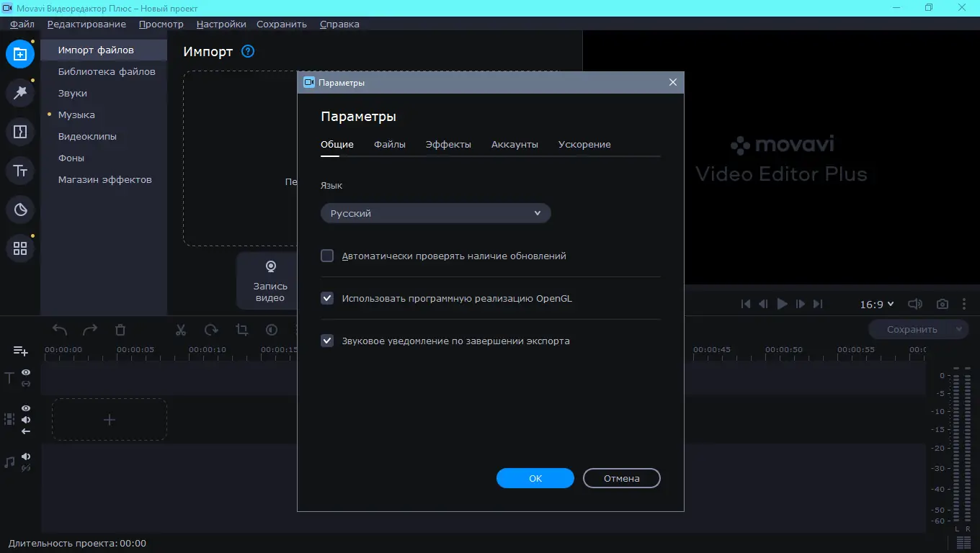Click the video track filmstrip icon
Viewport: 980px width, 553px height.
pos(9,419)
